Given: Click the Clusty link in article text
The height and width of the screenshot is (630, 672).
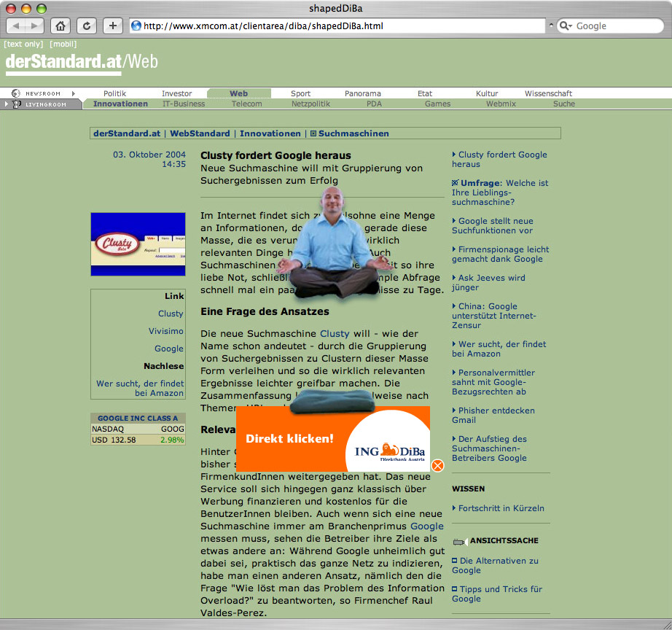Looking at the screenshot, I should click(335, 334).
